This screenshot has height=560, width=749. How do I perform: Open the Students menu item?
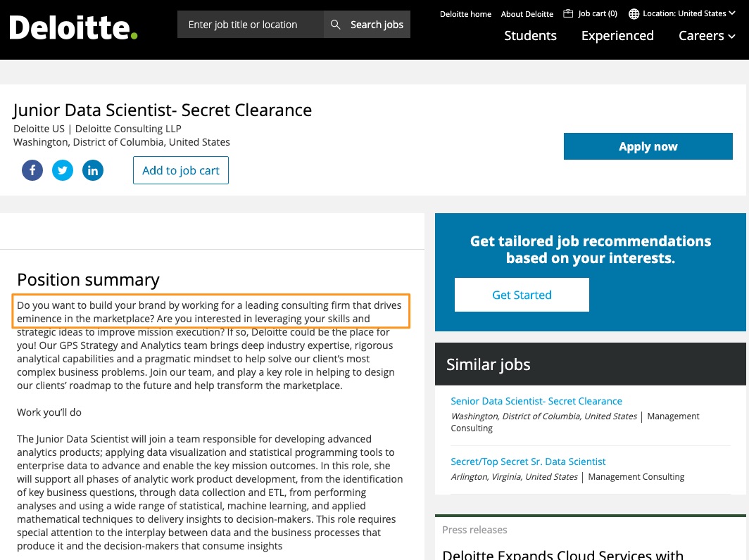[x=530, y=36]
